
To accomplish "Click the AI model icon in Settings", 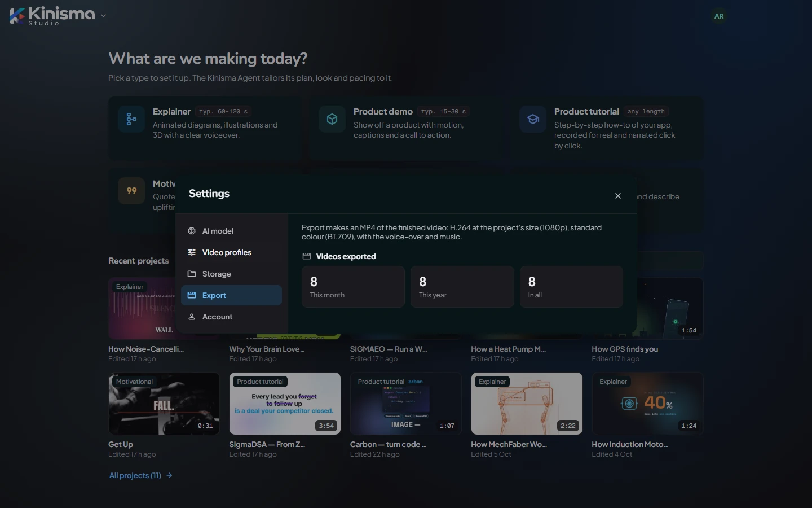I will coord(192,231).
